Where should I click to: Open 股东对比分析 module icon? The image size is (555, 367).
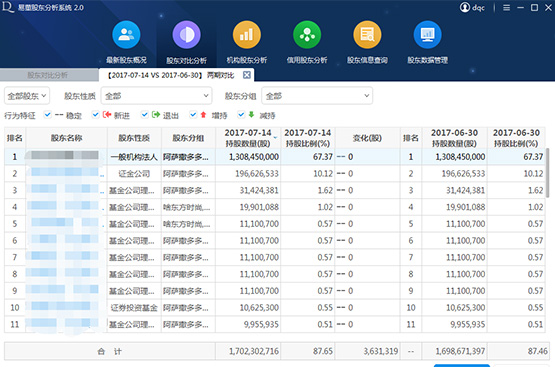tap(187, 35)
